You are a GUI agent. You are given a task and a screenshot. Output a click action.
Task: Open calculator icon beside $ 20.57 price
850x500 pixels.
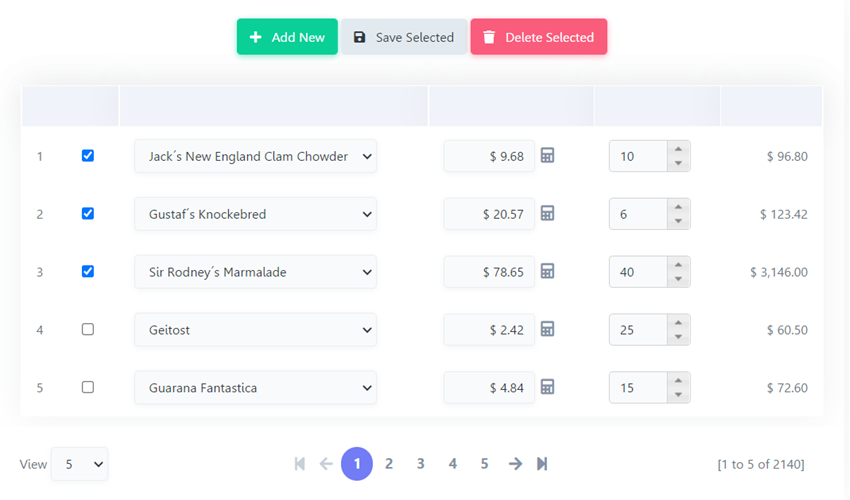point(548,214)
